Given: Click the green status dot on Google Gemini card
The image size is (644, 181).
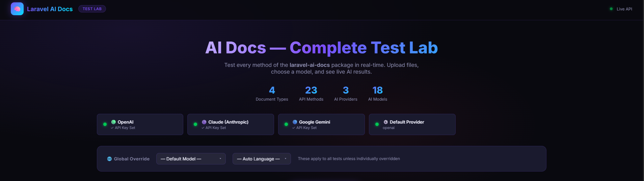Looking at the screenshot, I should click(x=286, y=124).
